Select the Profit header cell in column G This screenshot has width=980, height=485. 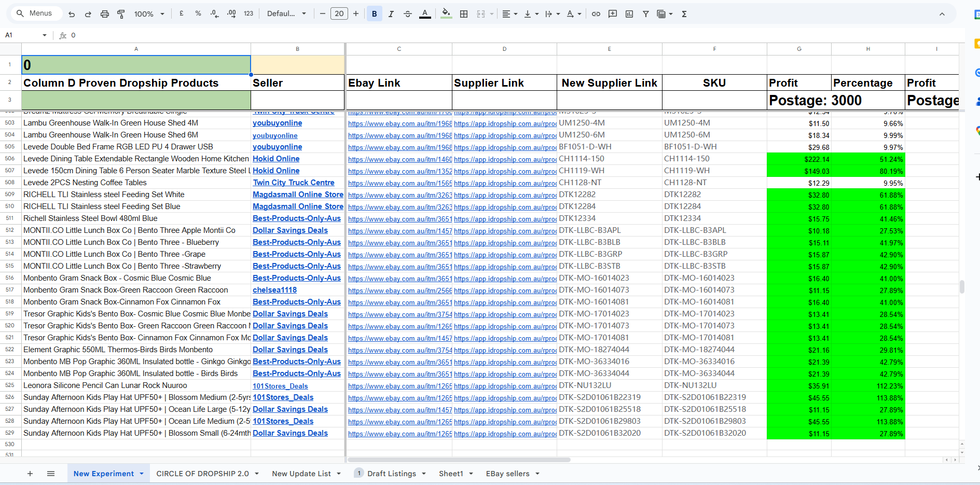[799, 83]
